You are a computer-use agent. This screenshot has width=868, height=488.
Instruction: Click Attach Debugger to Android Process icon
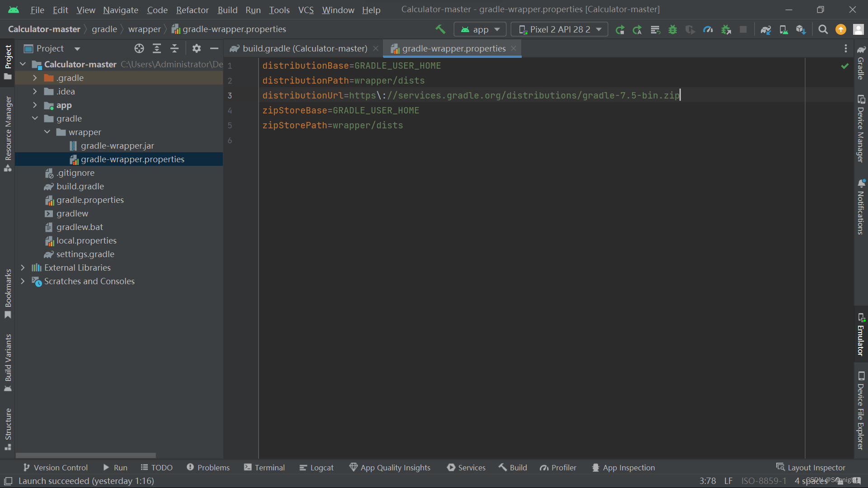[x=726, y=30]
